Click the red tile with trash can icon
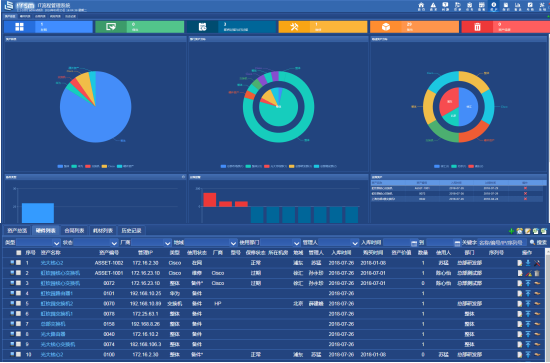Screen dimensions: 550x363 coord(505,27)
